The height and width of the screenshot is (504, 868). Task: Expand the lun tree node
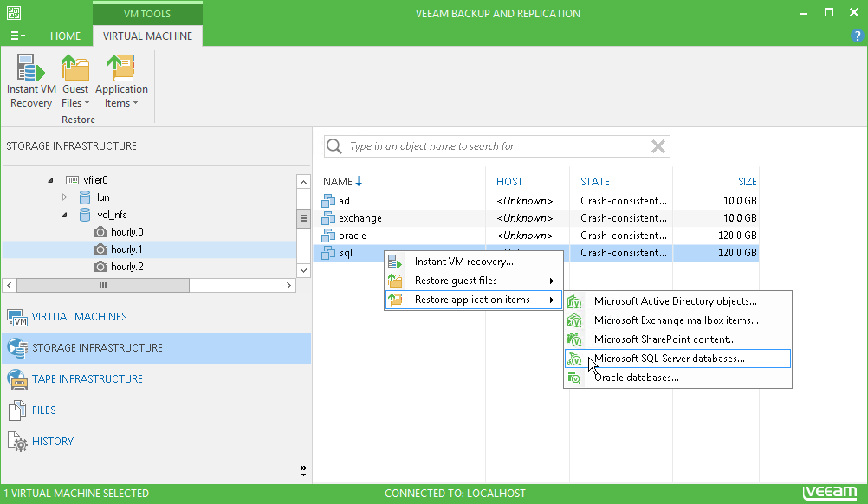click(64, 197)
